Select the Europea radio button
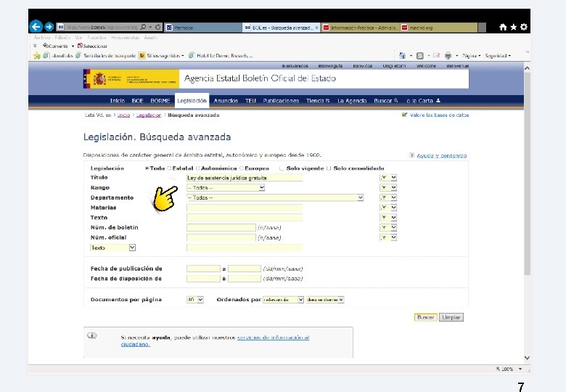The image size is (566, 392). pyautogui.click(x=242, y=168)
